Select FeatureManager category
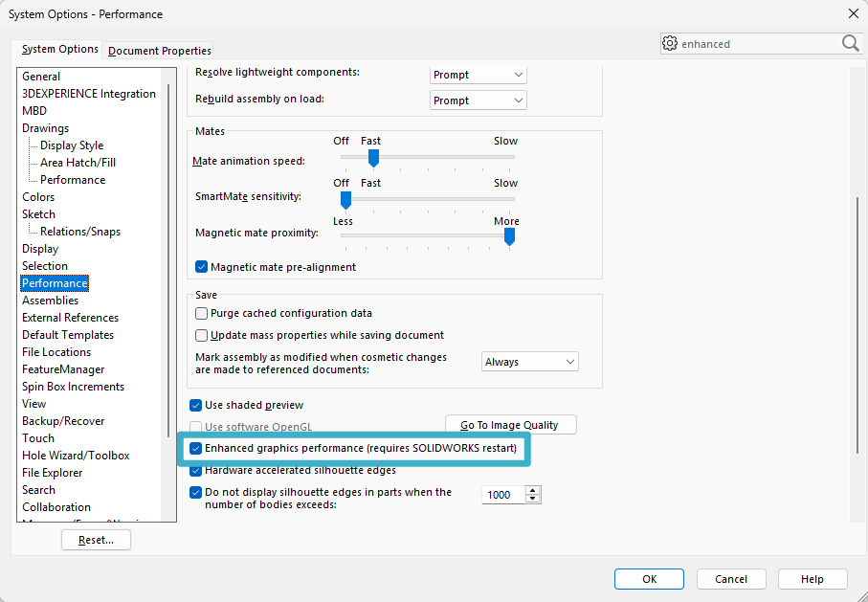Screen dimensions: 868x602 (63, 368)
